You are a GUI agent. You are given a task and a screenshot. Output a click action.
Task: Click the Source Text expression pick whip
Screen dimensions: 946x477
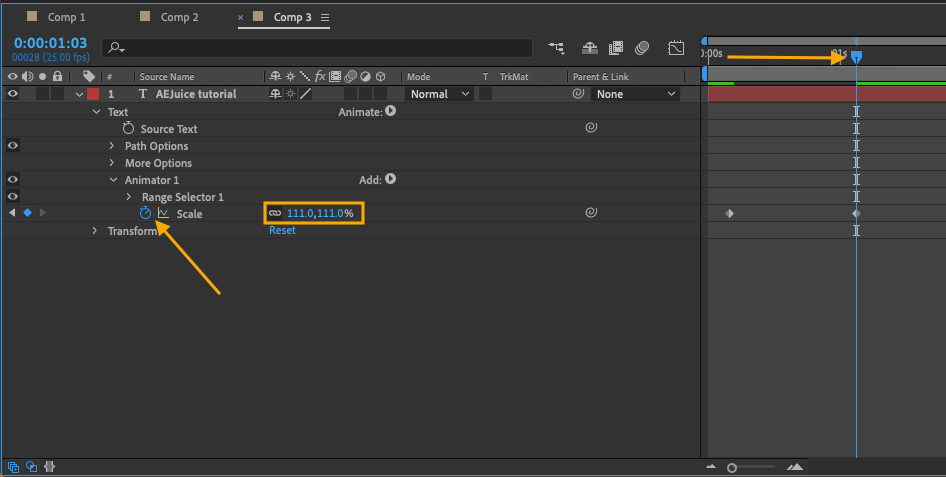(x=591, y=127)
